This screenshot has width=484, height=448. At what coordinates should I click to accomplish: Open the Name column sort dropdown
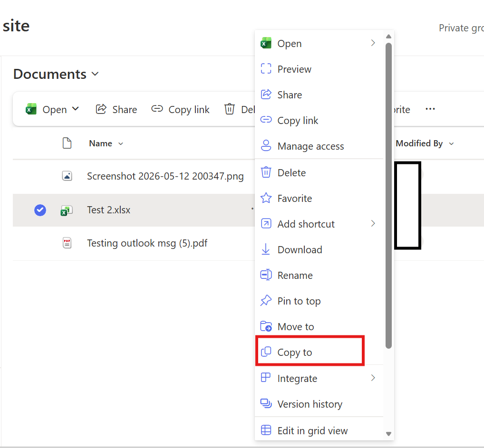click(121, 143)
